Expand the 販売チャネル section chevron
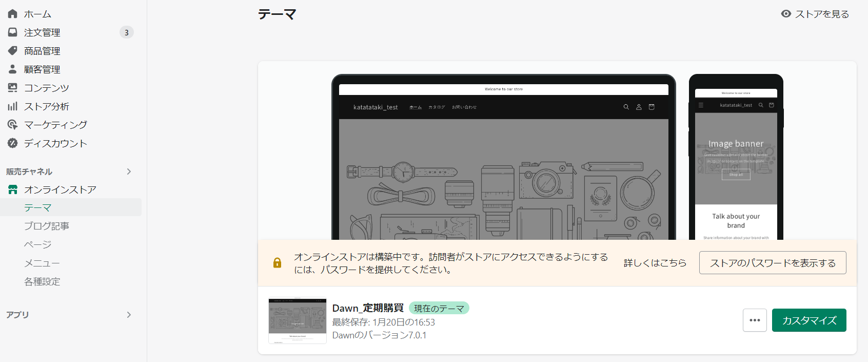868x362 pixels. (129, 172)
